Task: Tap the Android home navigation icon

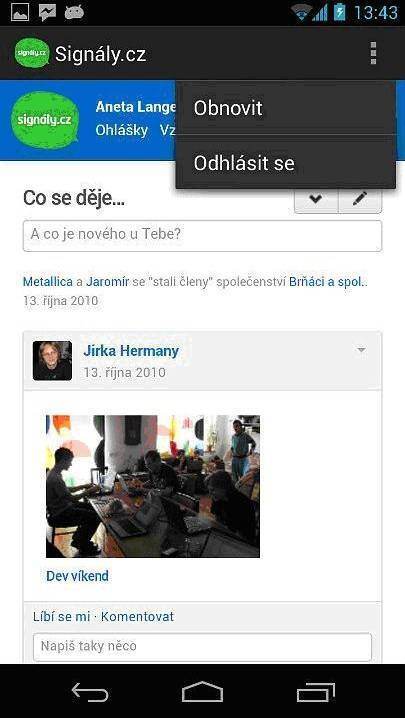Action: pyautogui.click(x=202, y=692)
